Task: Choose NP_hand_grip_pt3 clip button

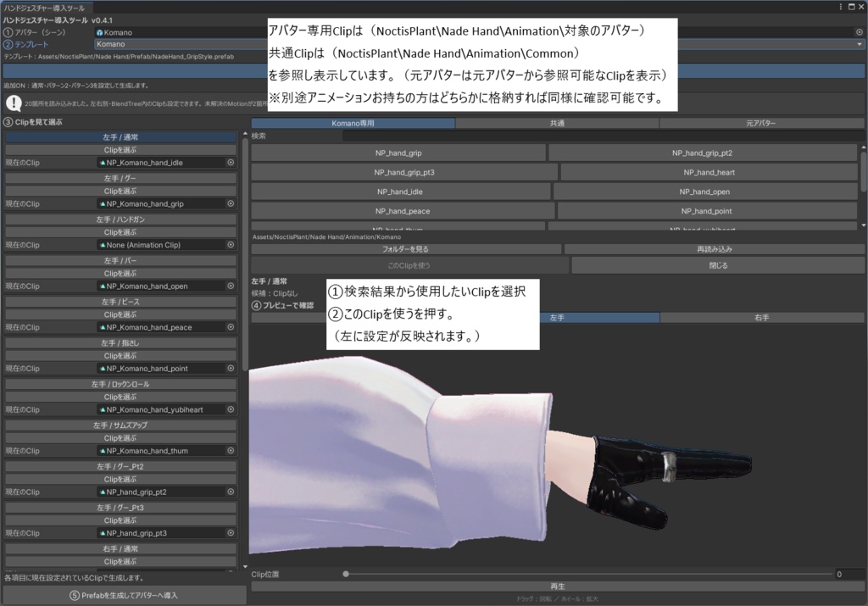Action: click(404, 172)
